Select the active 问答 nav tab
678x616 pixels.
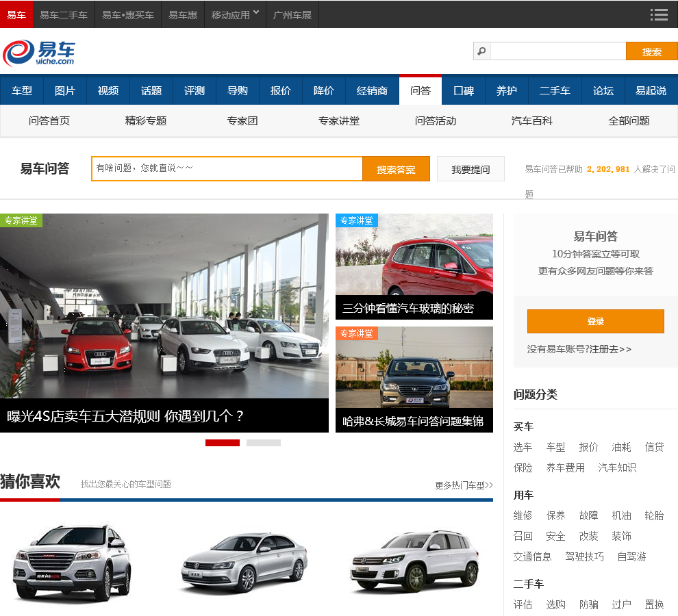pyautogui.click(x=420, y=90)
